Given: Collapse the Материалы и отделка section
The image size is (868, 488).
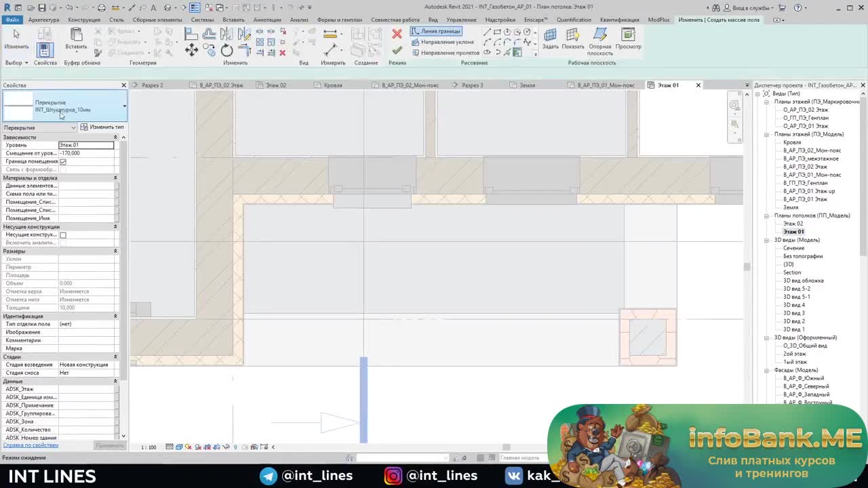Looking at the screenshot, I should point(115,178).
